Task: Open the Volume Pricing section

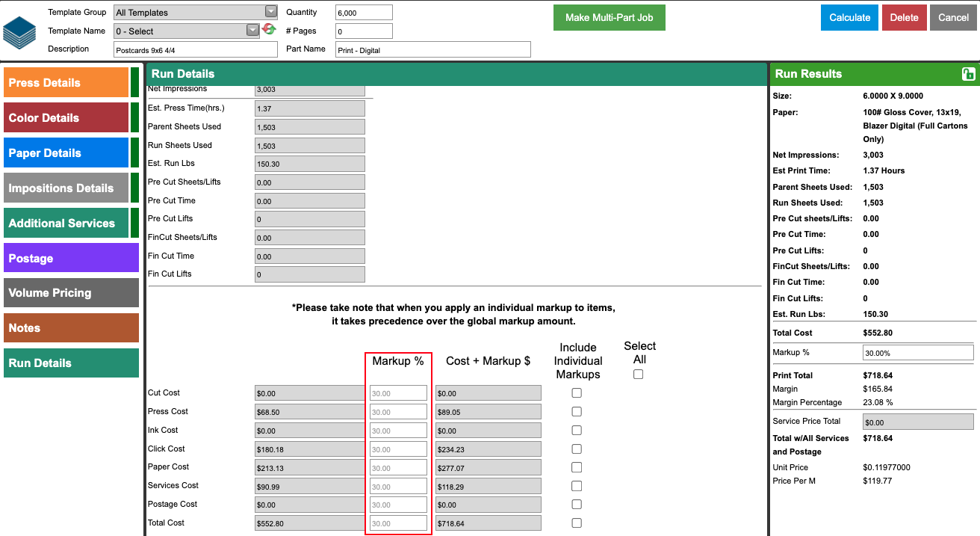Action: pos(71,293)
